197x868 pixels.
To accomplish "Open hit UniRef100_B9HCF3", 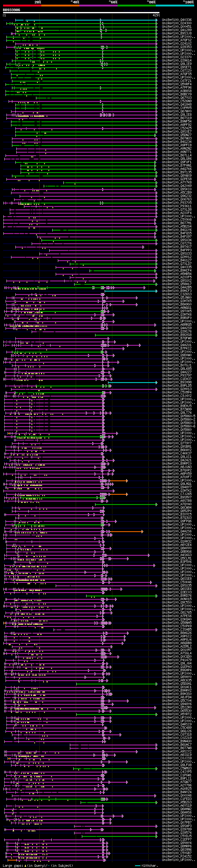I will pos(176,291).
